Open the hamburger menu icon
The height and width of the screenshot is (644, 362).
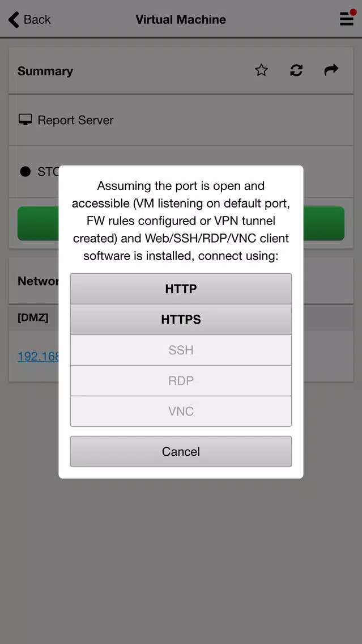click(x=346, y=19)
